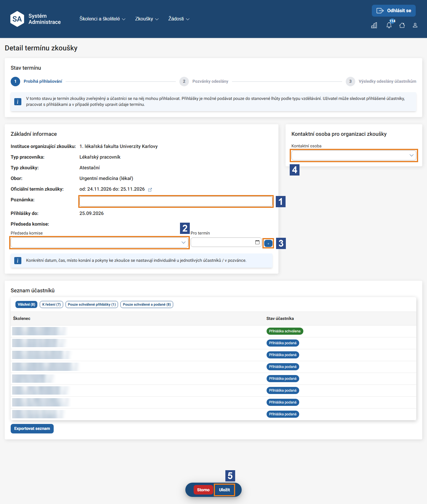Filter by Pouze schválené přihlášky (1)
Screen dimensions: 427x504
point(92,304)
